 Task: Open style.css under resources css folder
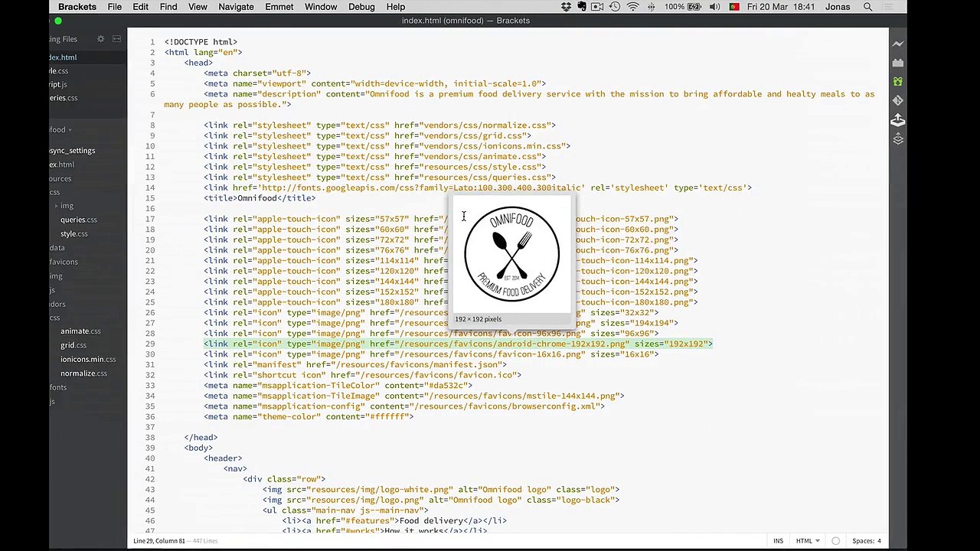73,234
